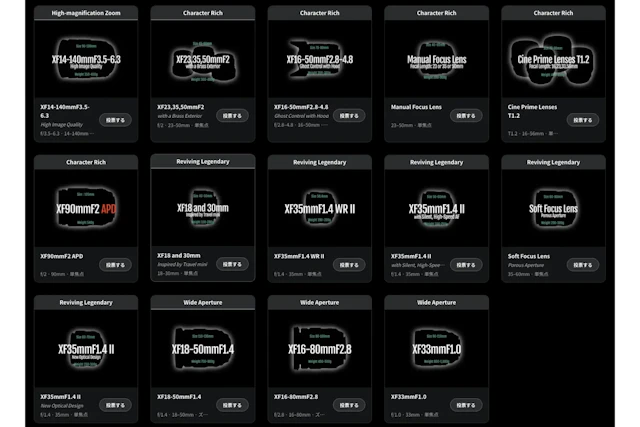Vote for the XF33mmF1.0 lens
The height and width of the screenshot is (427, 640).
(466, 405)
